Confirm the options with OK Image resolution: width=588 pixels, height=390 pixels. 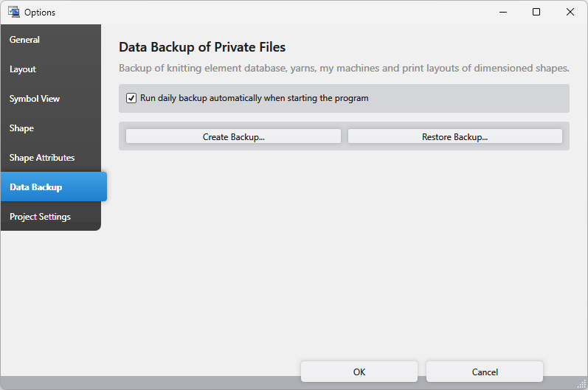pyautogui.click(x=359, y=372)
